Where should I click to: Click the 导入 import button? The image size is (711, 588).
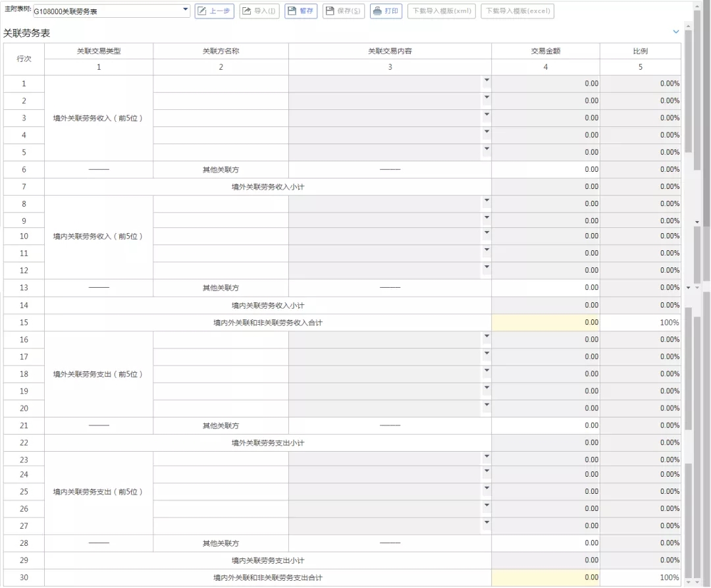(x=259, y=11)
